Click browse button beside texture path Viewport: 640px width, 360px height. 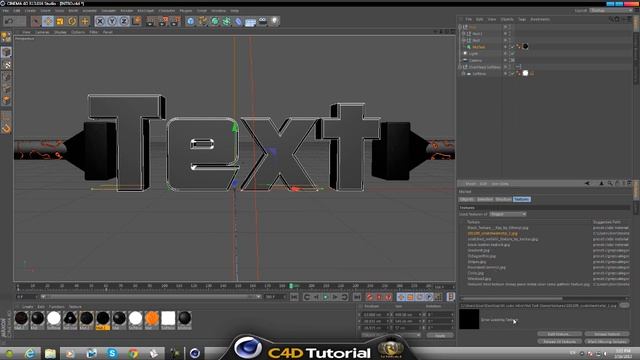click(x=624, y=305)
